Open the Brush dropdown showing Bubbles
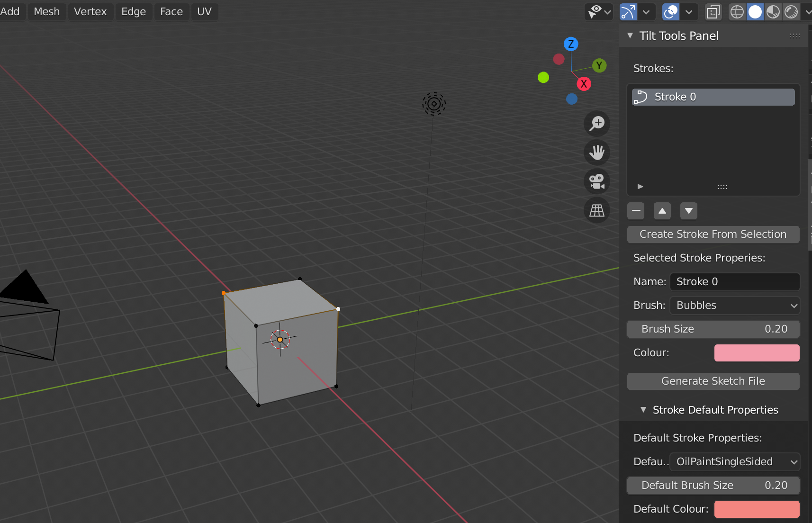This screenshot has width=812, height=523. tap(735, 306)
